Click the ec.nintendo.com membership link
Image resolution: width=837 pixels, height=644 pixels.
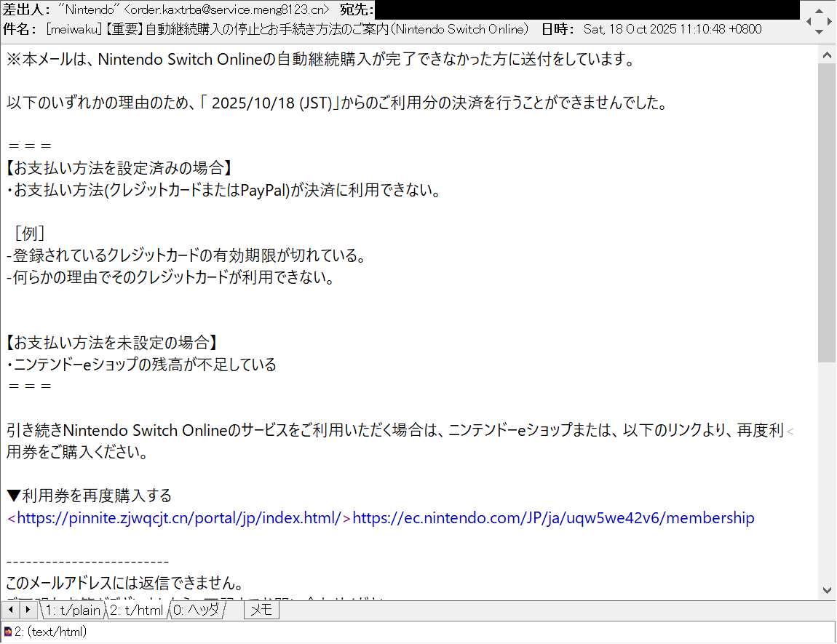tap(554, 518)
